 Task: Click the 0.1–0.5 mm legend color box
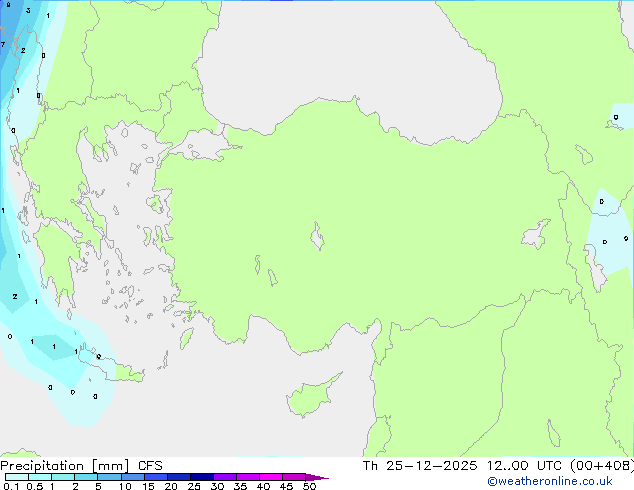click(x=17, y=477)
